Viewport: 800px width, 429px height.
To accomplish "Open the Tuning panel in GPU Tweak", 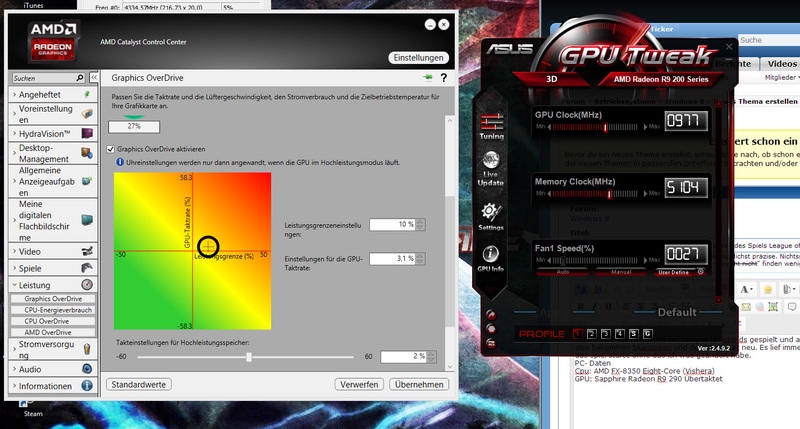I will coord(491,126).
